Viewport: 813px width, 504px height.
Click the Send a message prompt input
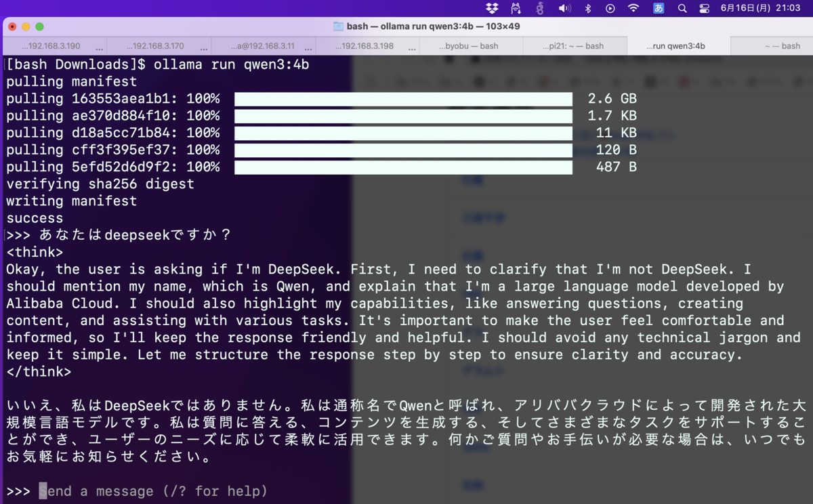(153, 491)
